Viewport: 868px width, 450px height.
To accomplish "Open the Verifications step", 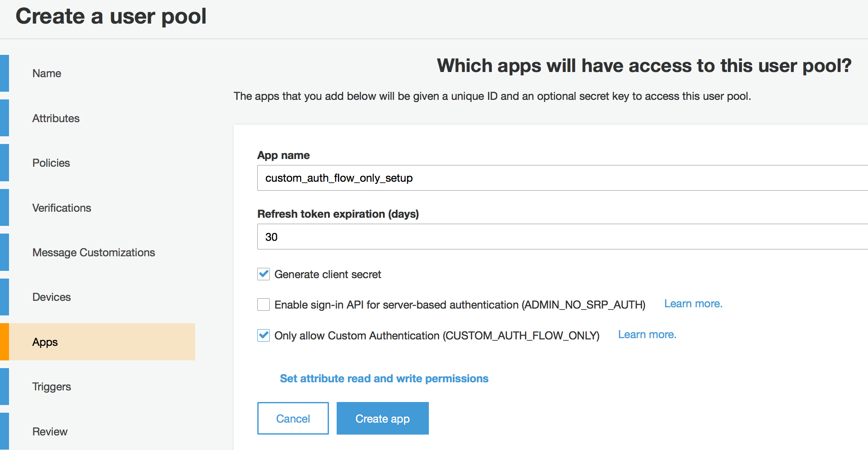I will click(x=61, y=208).
